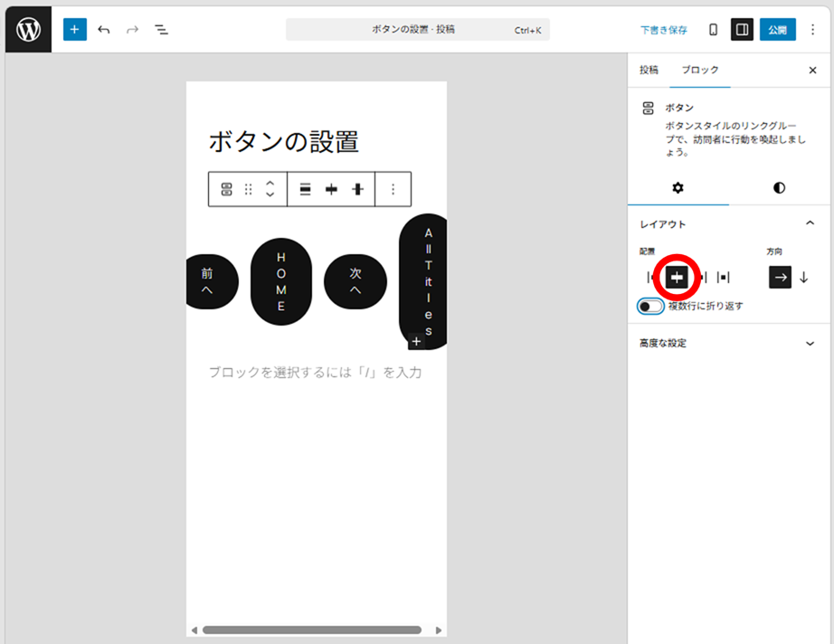This screenshot has height=644, width=834.
Task: Open the mobile preview device icon
Action: pyautogui.click(x=713, y=30)
